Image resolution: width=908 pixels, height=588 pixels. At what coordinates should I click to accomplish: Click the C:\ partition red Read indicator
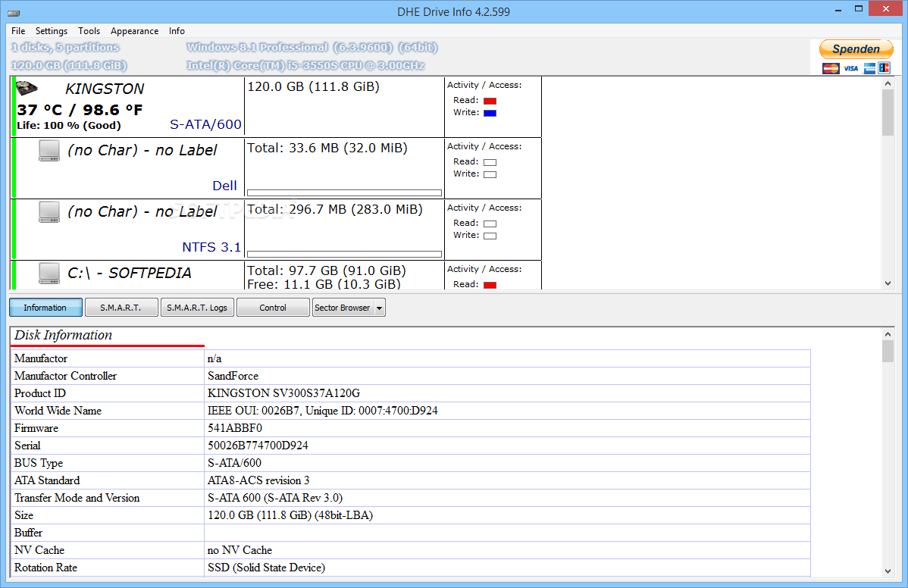(x=490, y=286)
